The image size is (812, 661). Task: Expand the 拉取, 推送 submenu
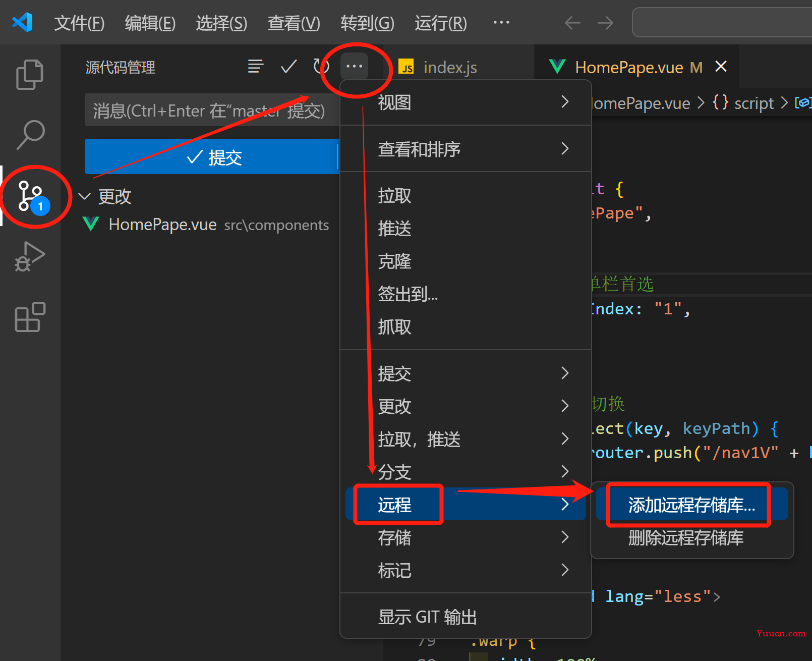coord(466,439)
